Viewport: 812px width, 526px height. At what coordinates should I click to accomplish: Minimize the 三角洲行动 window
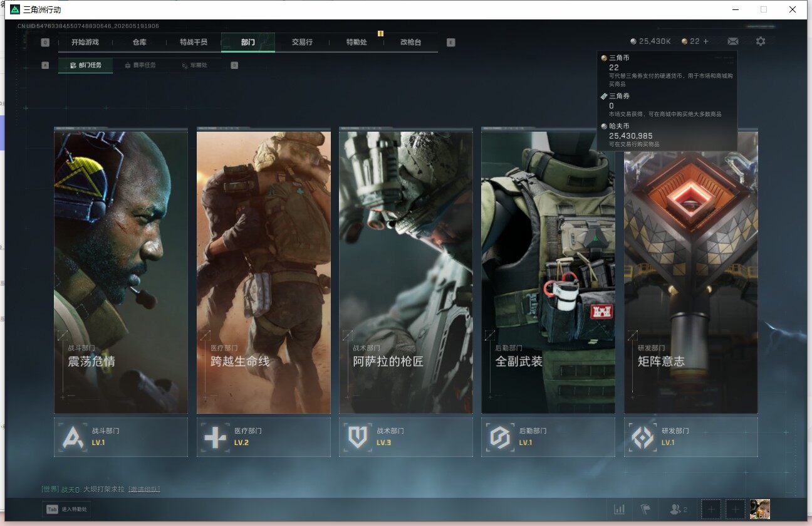point(734,9)
